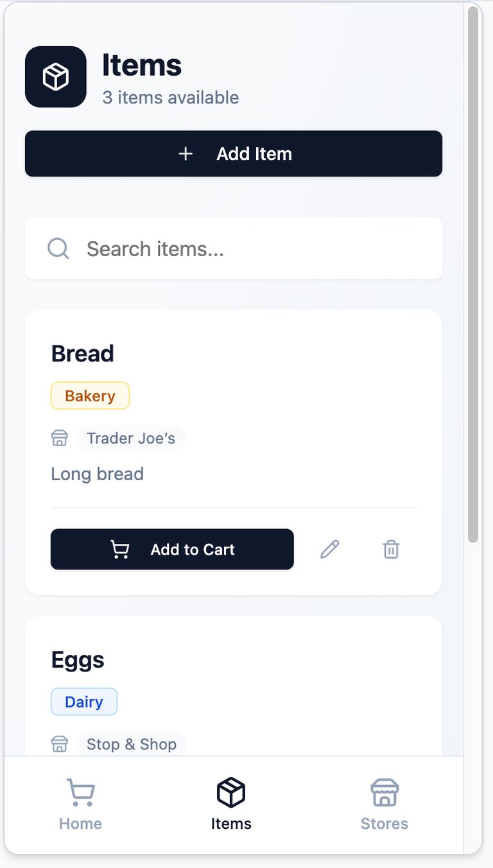This screenshot has width=493, height=868.
Task: Open the Home tab in bottom navigation
Action: 80,804
